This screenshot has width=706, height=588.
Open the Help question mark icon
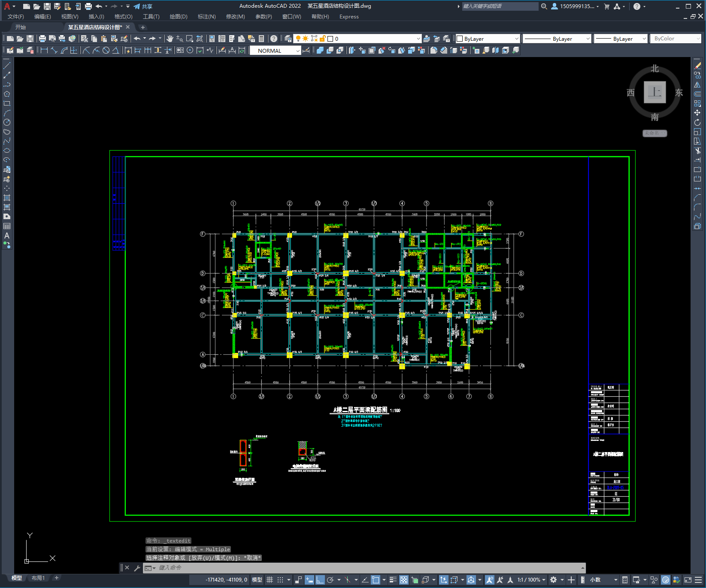coord(274,39)
